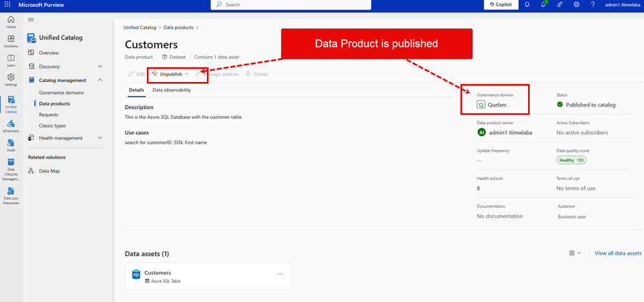Open the help question mark icon
The width and height of the screenshot is (644, 302).
point(592,5)
